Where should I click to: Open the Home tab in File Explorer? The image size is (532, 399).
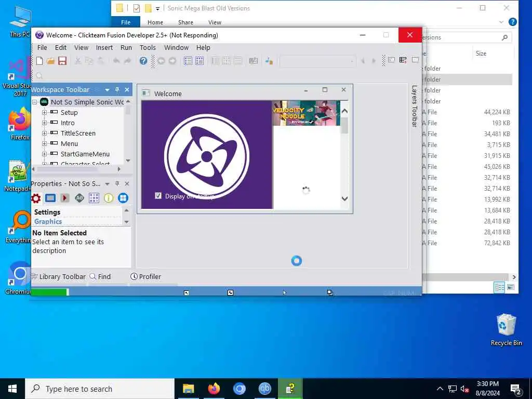[155, 22]
